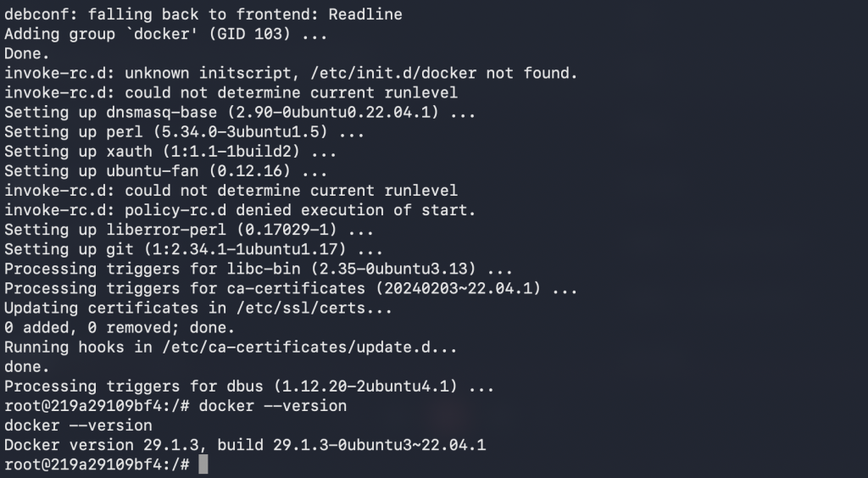Click the Processing triggers for libc-bin line
The image size is (868, 478).
[259, 270]
